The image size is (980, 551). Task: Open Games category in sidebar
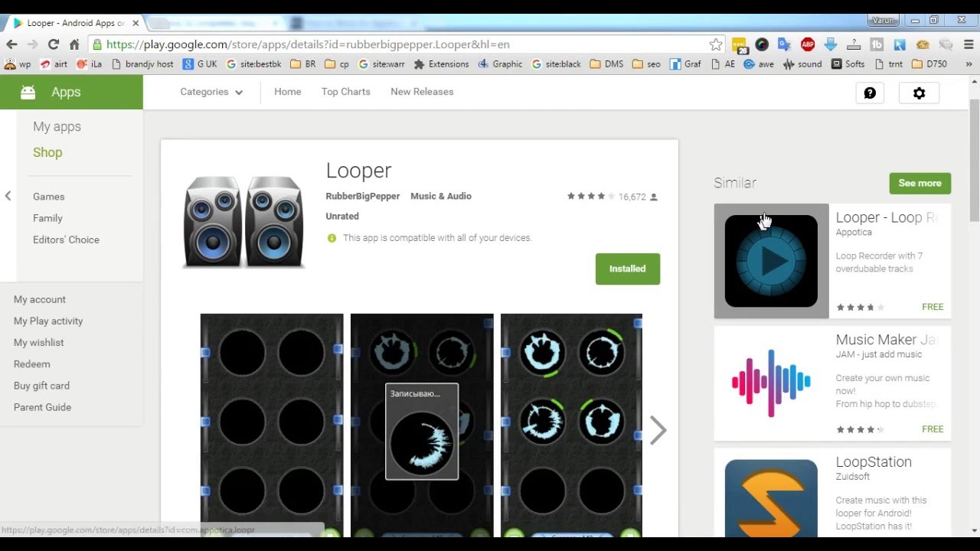48,197
